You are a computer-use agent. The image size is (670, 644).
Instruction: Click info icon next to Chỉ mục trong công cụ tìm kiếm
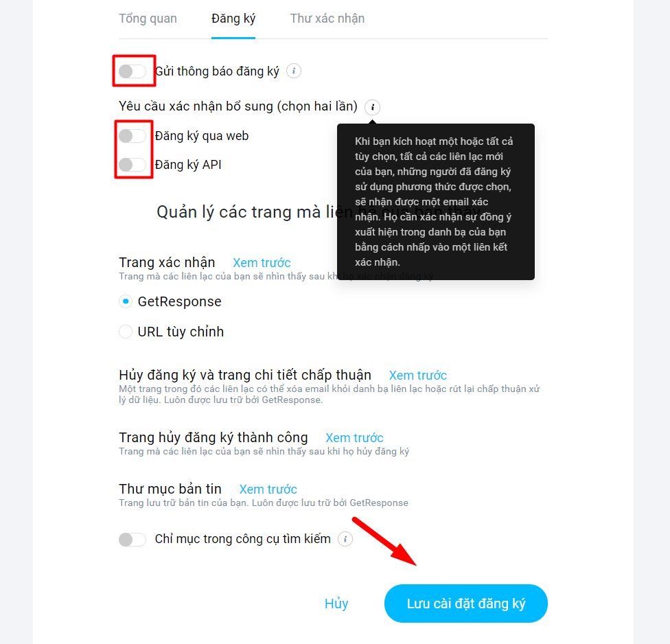[x=345, y=539]
